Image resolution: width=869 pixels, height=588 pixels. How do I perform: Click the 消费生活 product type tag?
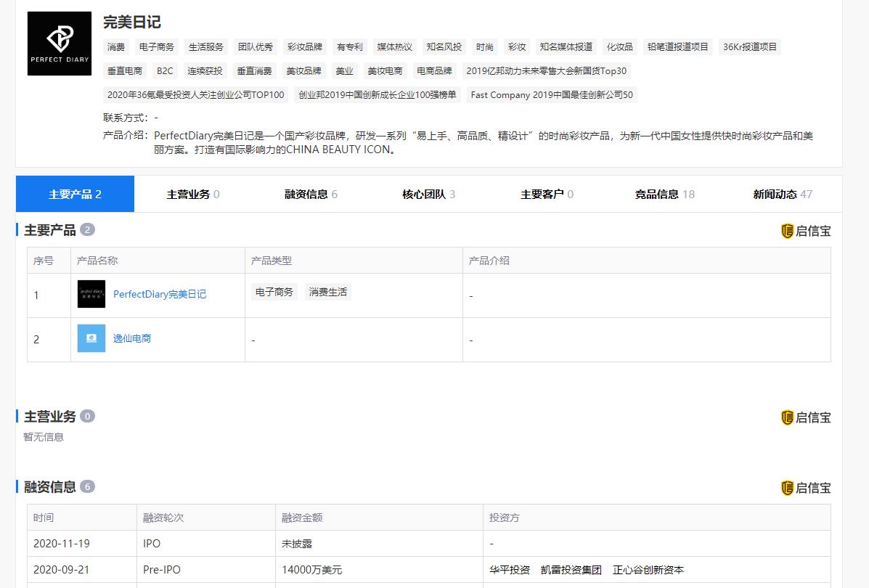[x=328, y=292]
